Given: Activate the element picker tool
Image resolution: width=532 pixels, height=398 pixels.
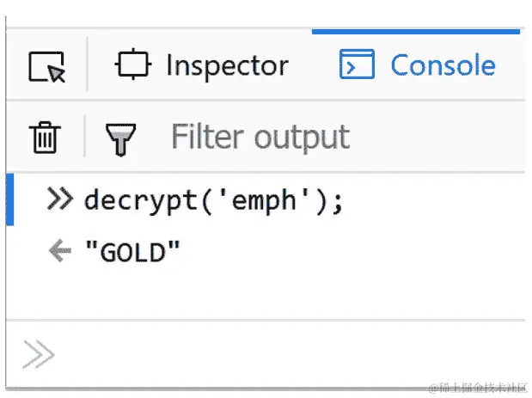Looking at the screenshot, I should pos(46,66).
